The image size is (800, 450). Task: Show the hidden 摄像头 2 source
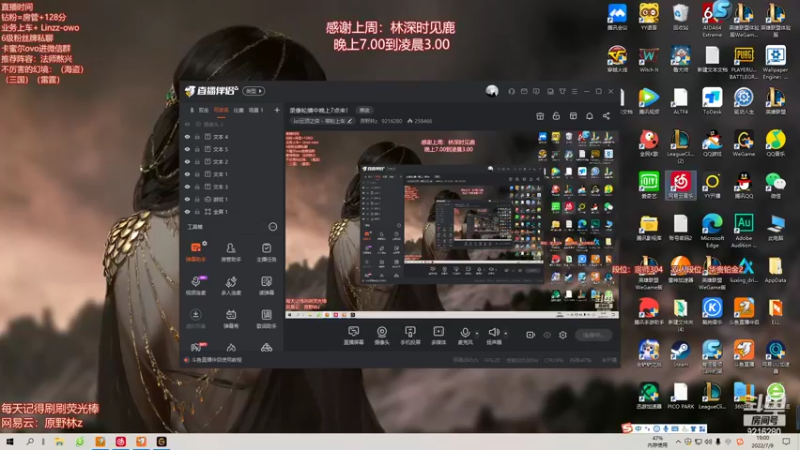click(187, 124)
